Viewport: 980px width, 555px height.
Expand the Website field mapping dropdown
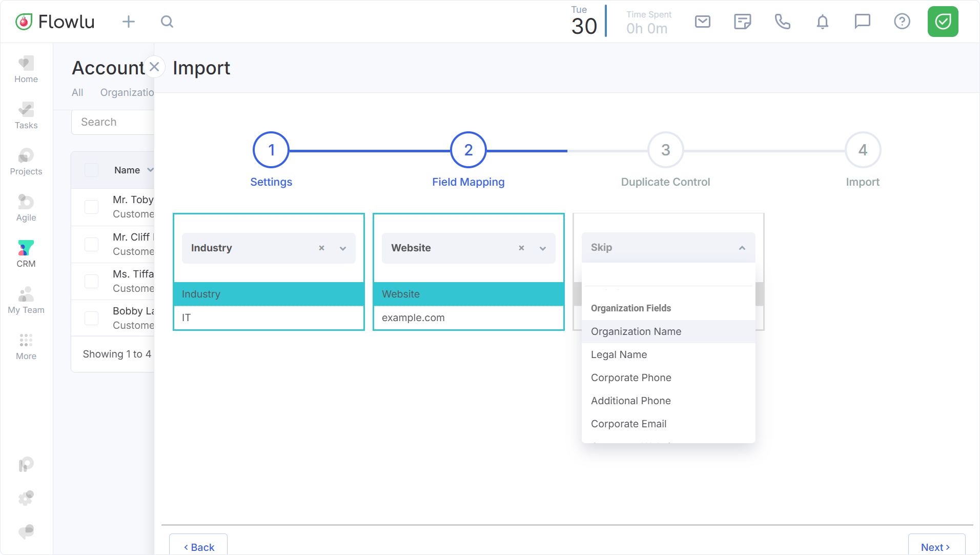543,248
